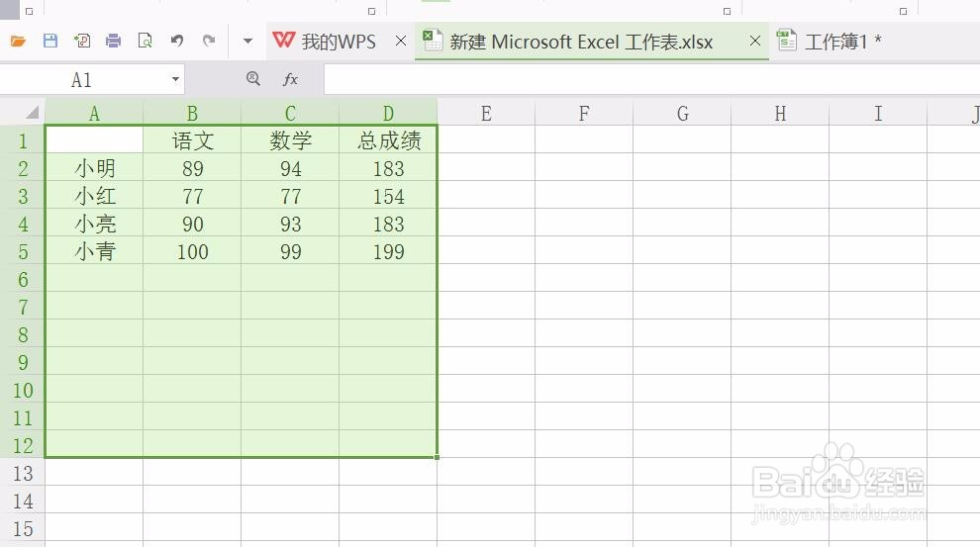This screenshot has height=547, width=980.
Task: Undo the last action
Action: click(177, 42)
